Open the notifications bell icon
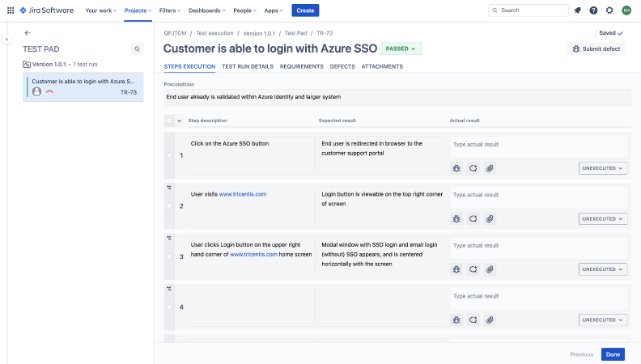 [x=577, y=11]
